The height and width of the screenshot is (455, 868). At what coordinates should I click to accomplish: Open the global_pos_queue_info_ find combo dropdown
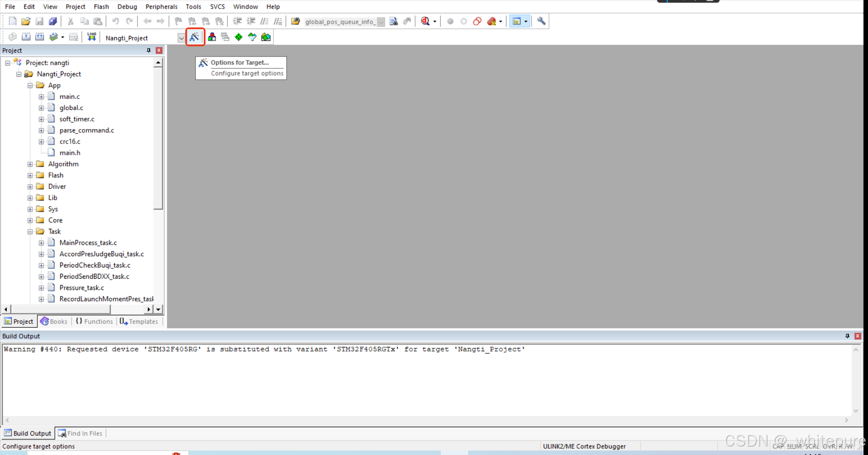click(x=381, y=22)
